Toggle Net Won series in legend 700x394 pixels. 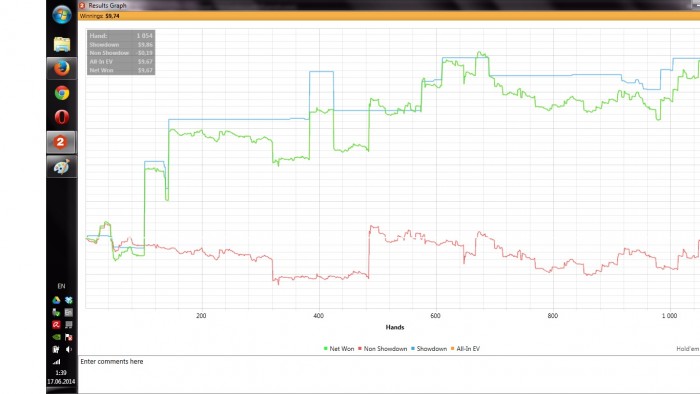pyautogui.click(x=339, y=349)
